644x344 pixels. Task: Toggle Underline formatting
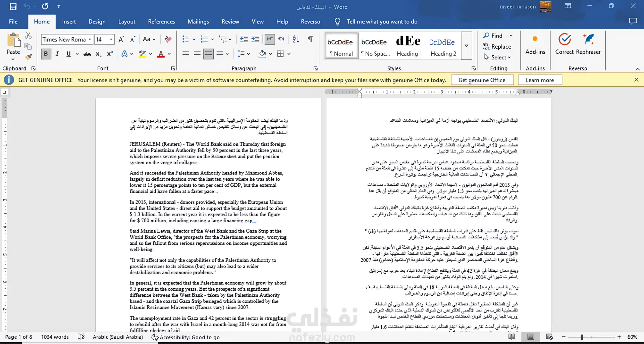(68, 54)
